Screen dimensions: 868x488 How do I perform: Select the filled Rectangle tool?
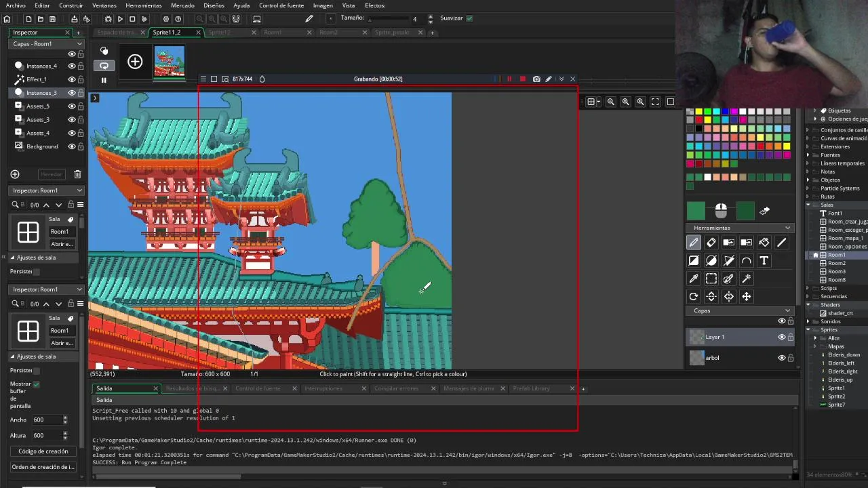click(x=694, y=260)
